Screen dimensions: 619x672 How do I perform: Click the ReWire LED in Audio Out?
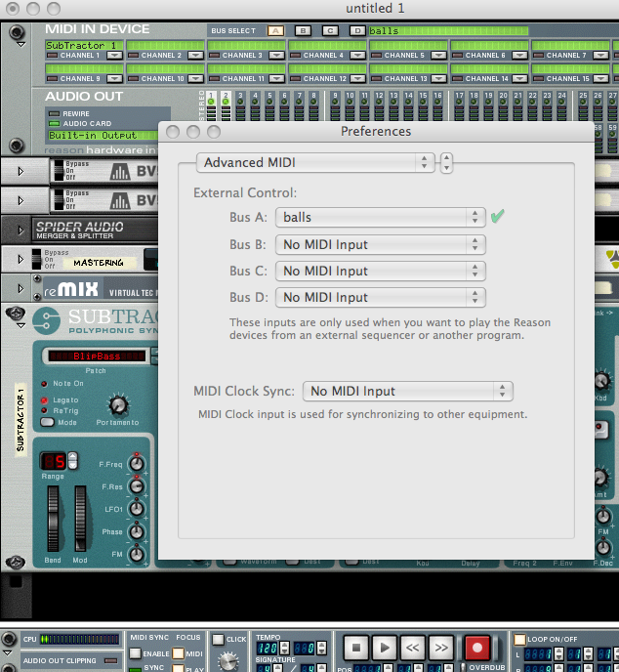[54, 114]
